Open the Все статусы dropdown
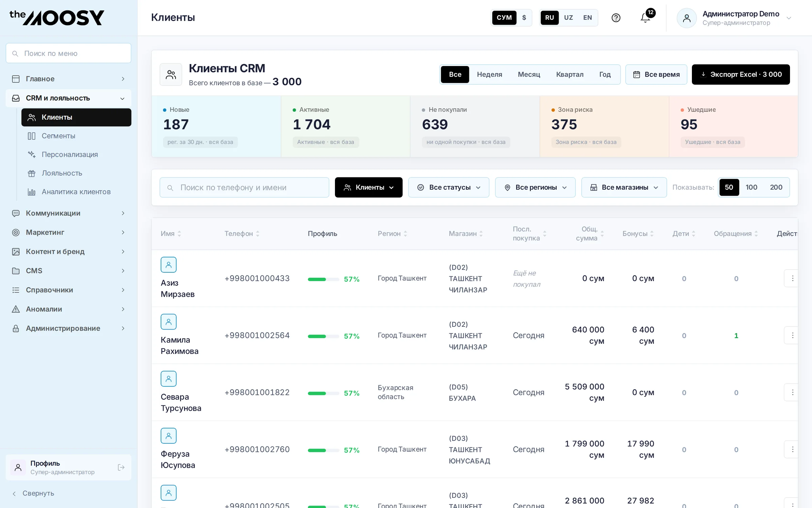 pos(449,187)
